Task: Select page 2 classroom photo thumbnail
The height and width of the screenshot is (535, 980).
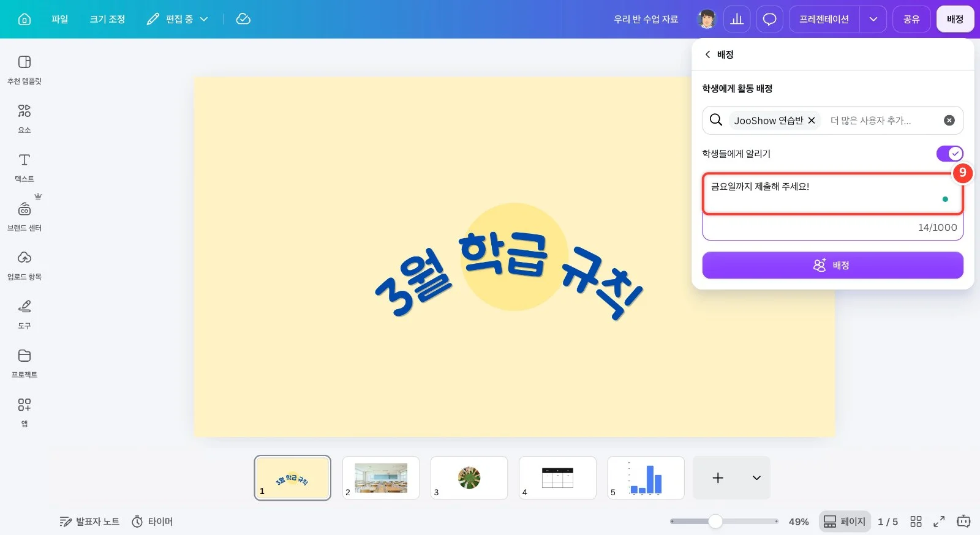Action: coord(381,478)
